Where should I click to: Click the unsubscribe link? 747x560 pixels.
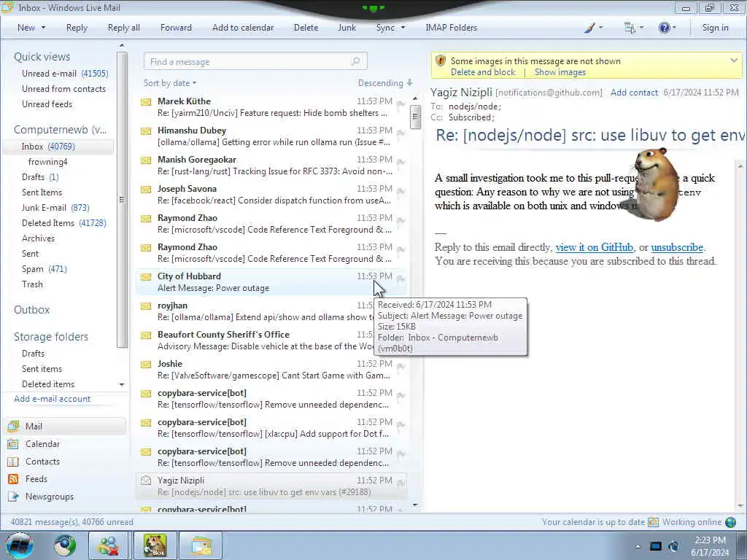[x=677, y=247]
